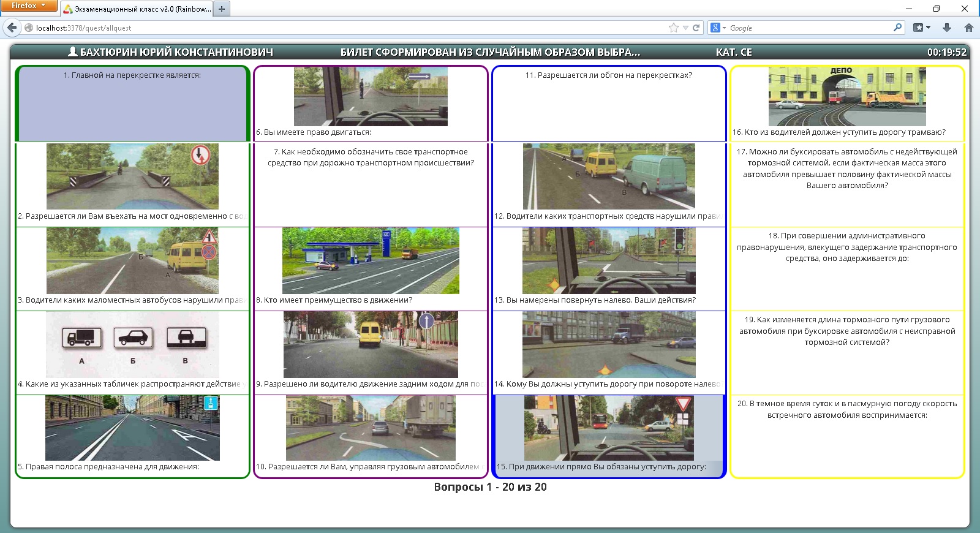Open question 13 about turning left
This screenshot has width=980, height=533.
[x=609, y=268]
